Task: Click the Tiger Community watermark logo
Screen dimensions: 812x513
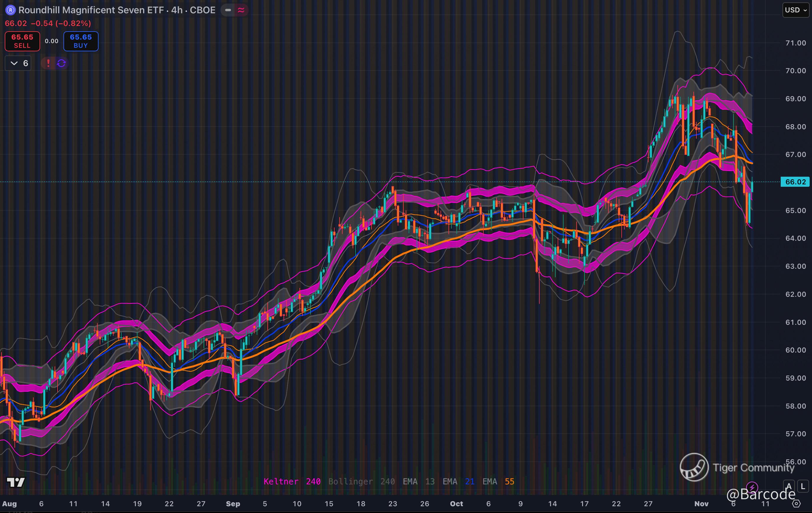Action: click(x=694, y=467)
